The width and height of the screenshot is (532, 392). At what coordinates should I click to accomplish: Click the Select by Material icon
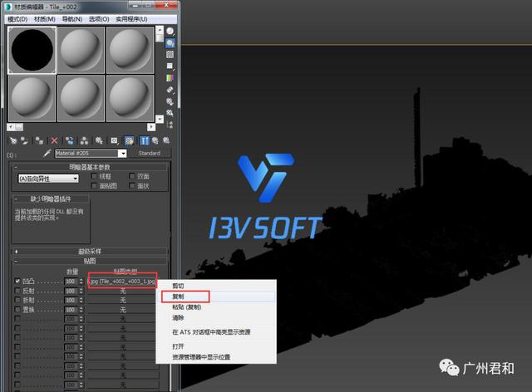click(x=170, y=113)
